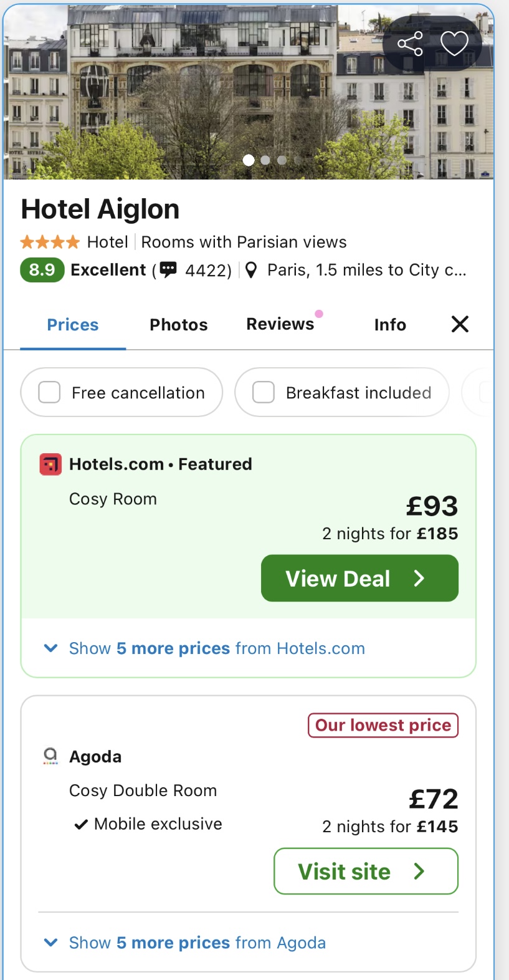Click the location pin icon near Paris
The width and height of the screenshot is (509, 980).
pos(250,269)
